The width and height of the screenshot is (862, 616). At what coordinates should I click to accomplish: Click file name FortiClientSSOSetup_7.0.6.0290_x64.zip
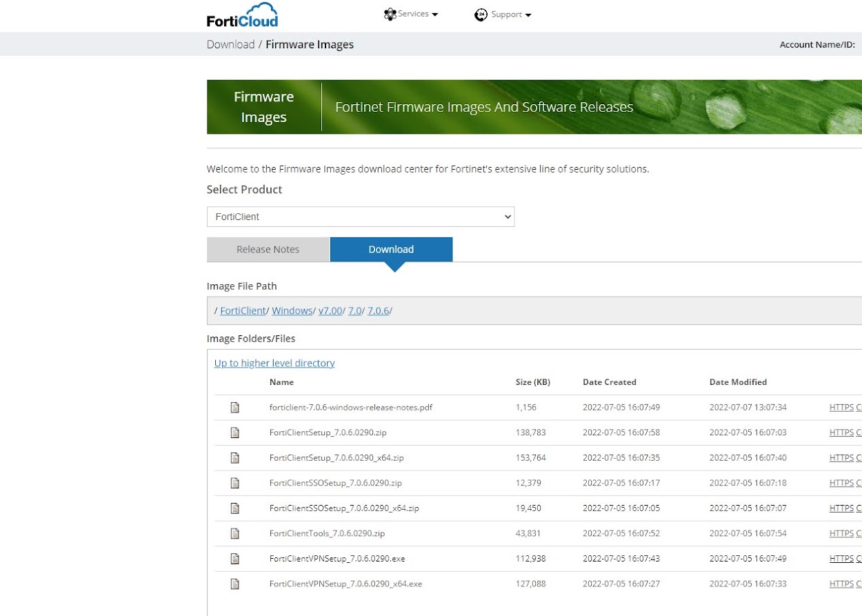[344, 508]
